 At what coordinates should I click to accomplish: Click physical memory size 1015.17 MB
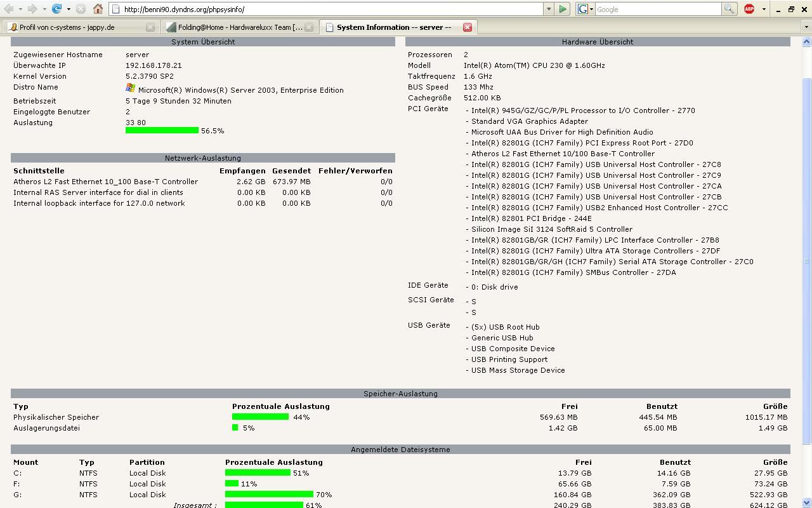[x=766, y=417]
